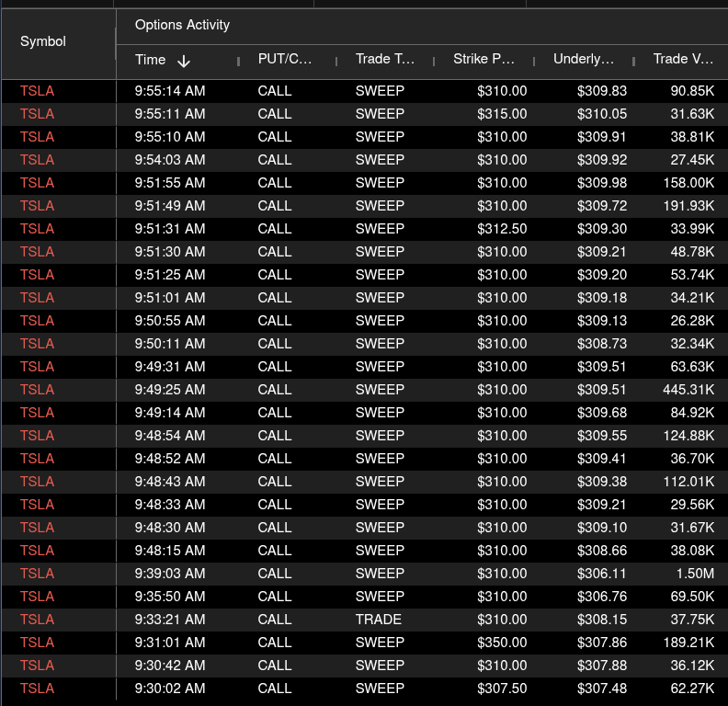Click the 158.00K trade value cell
Screen dimensions: 728x706
pos(688,183)
